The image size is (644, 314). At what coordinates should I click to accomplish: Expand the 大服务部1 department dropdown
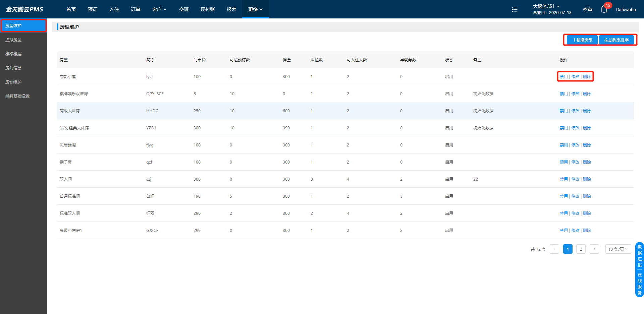click(546, 6)
